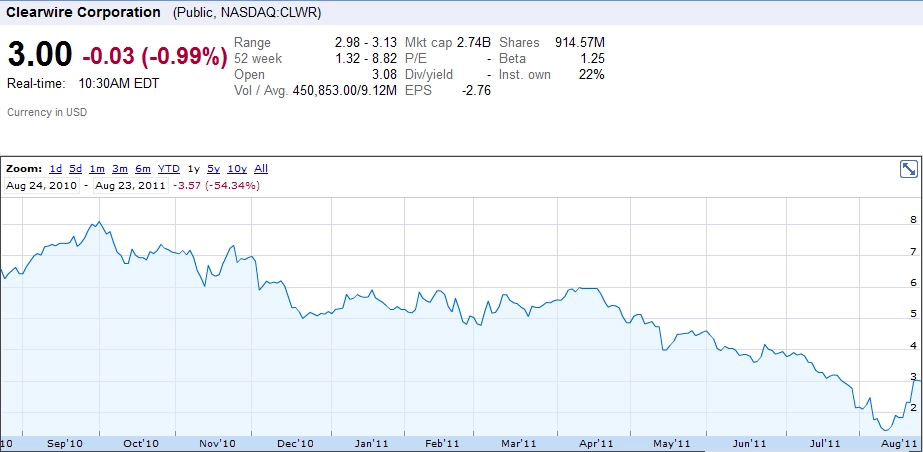Set chart zoom to 1d
The height and width of the screenshot is (452, 923).
point(55,169)
